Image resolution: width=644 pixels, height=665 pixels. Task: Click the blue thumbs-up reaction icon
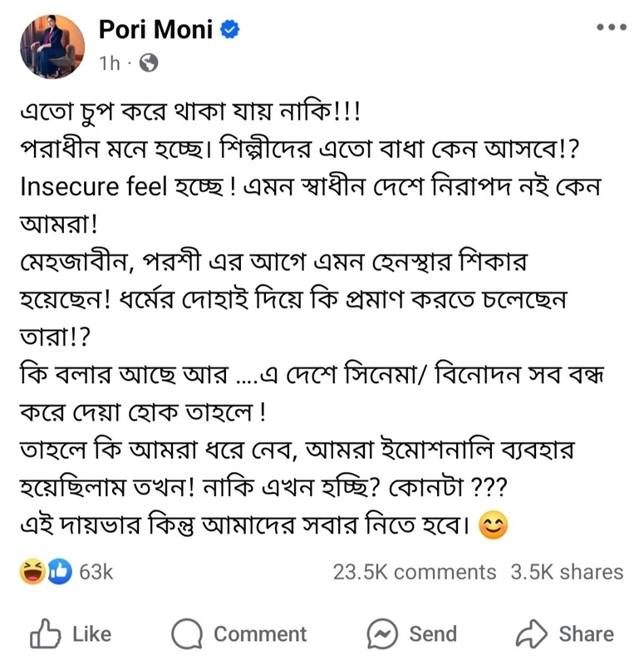point(60,572)
